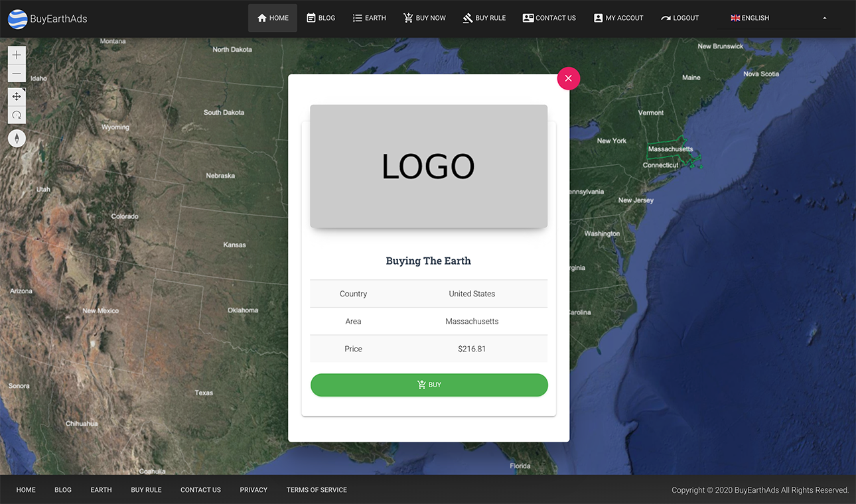The image size is (856, 504).
Task: Click the Arizona label on the map
Action: point(21,290)
